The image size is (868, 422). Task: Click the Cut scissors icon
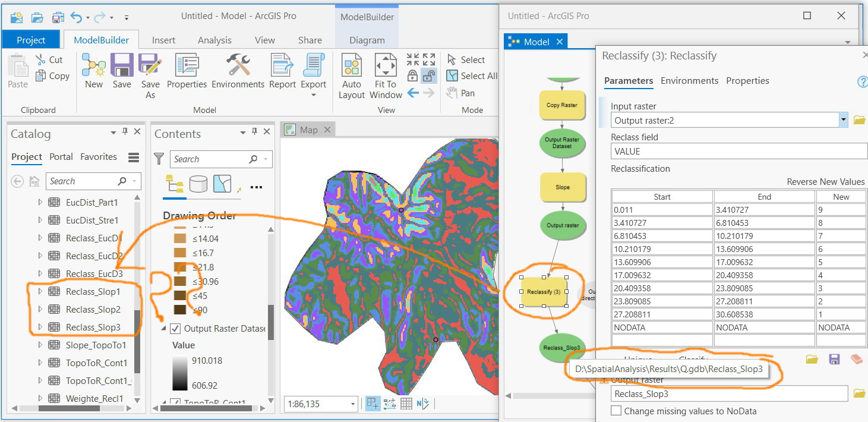pyautogui.click(x=40, y=59)
